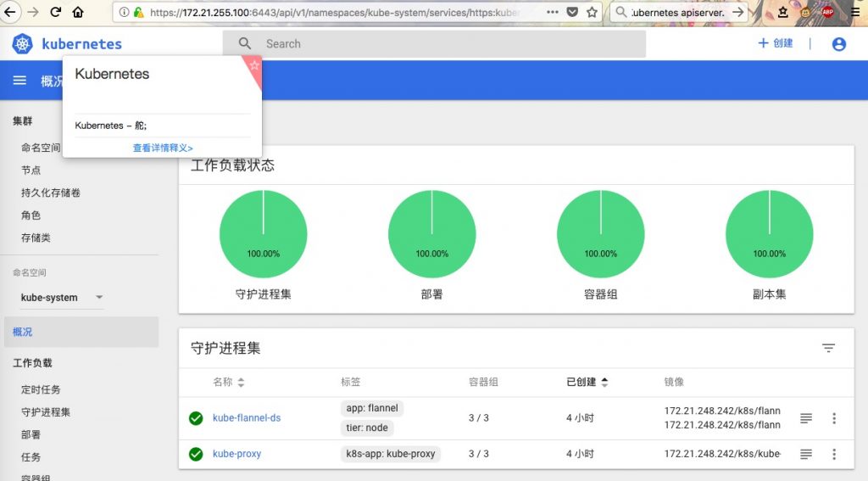Image resolution: width=868 pixels, height=481 pixels.
Task: Select 概况 in the sidebar
Action: (81, 332)
